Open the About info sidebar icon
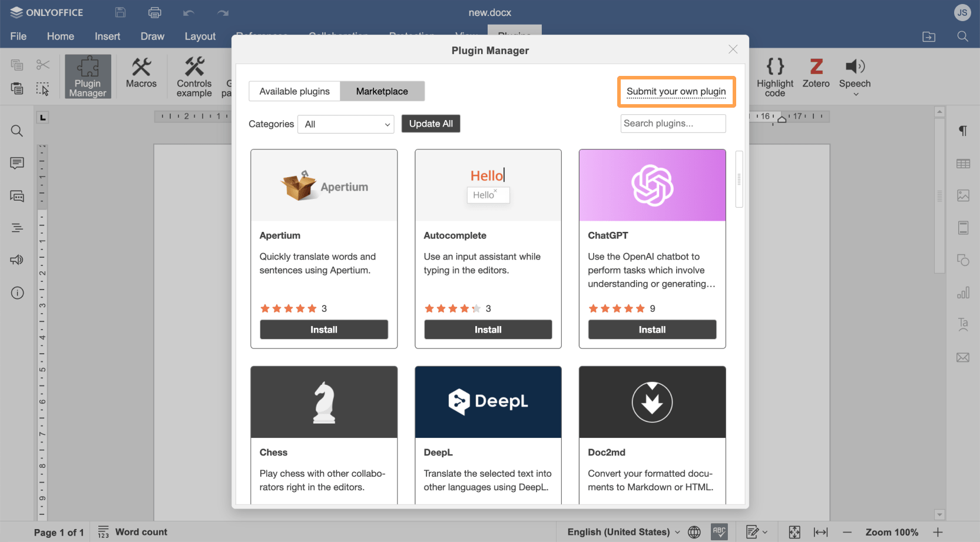 click(17, 292)
